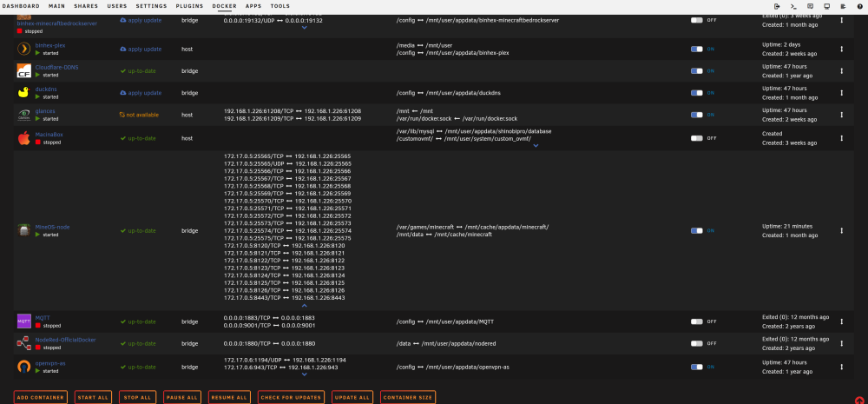The image size is (868, 404).
Task: Click the monitor info icon in top bar
Action: point(826,6)
